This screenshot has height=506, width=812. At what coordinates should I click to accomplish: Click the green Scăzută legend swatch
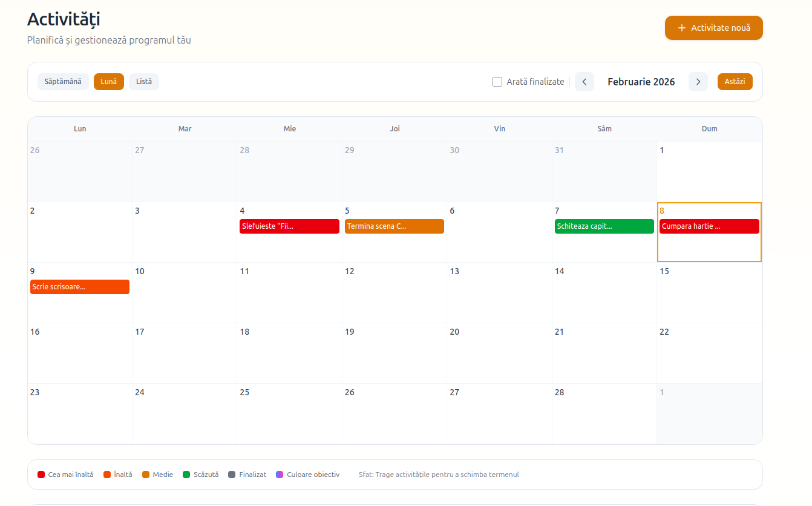click(x=186, y=475)
